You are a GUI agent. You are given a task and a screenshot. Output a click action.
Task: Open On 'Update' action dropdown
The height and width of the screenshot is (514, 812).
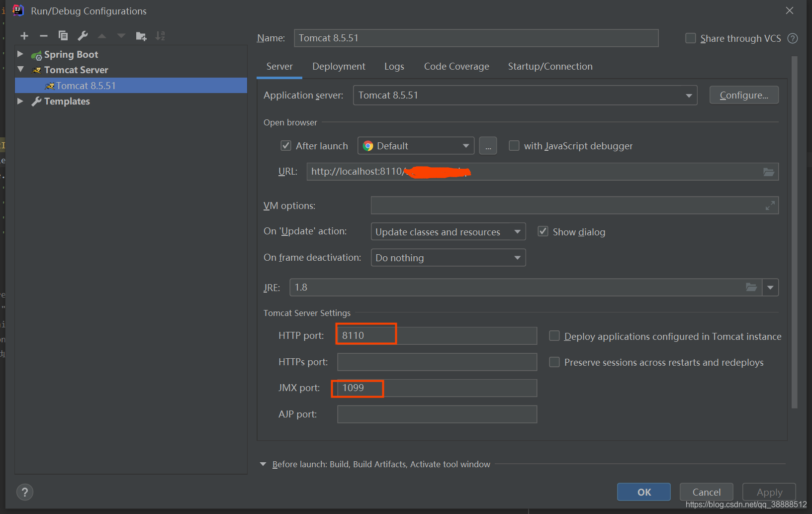point(448,231)
